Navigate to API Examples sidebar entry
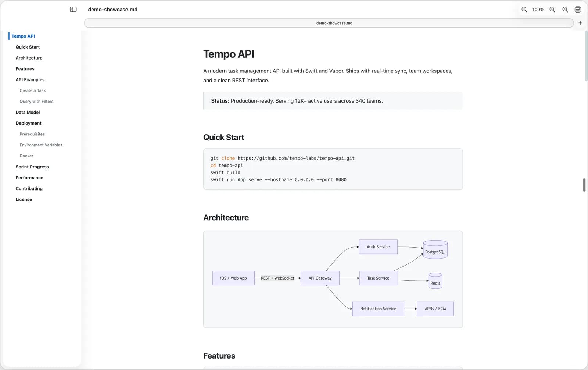Viewport: 588px width, 370px height. point(30,79)
